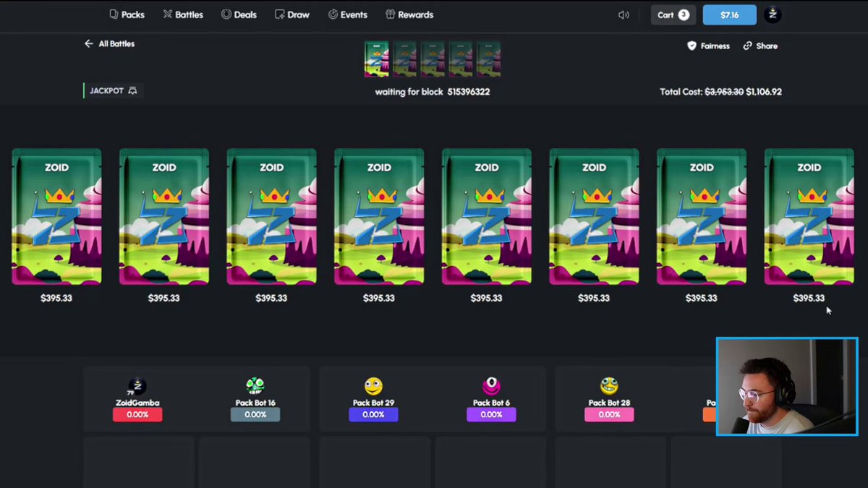The image size is (868, 488).
Task: Click the Pack Bot 16 avatar
Action: [x=255, y=387]
